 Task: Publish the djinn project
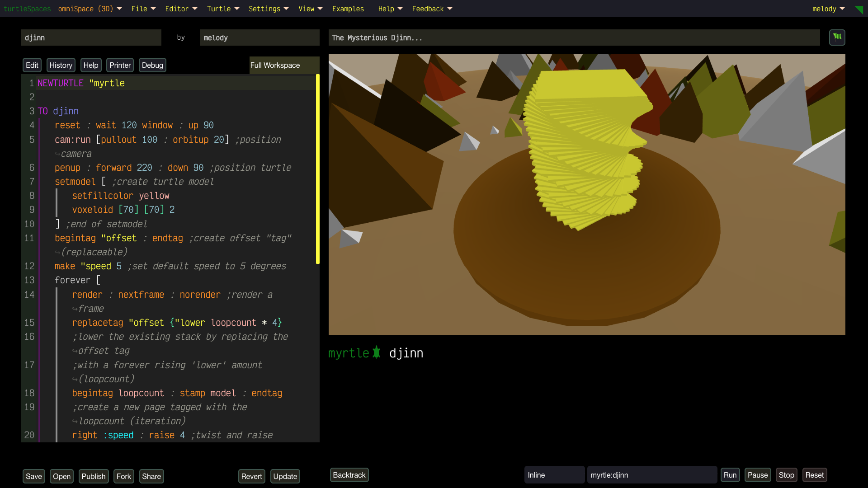pos(94,476)
